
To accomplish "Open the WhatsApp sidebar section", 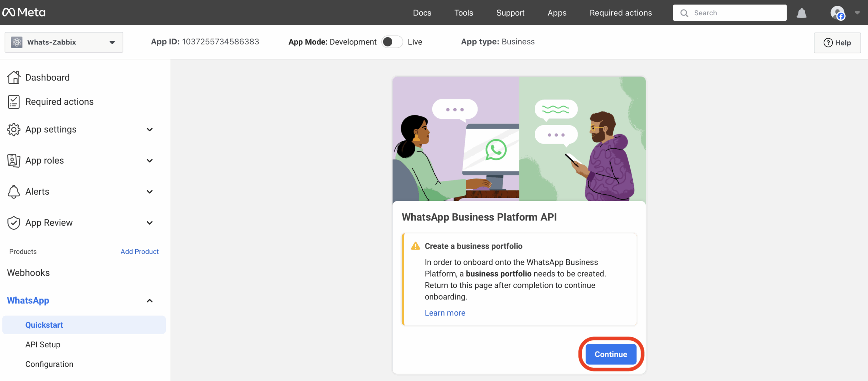I will tap(28, 301).
